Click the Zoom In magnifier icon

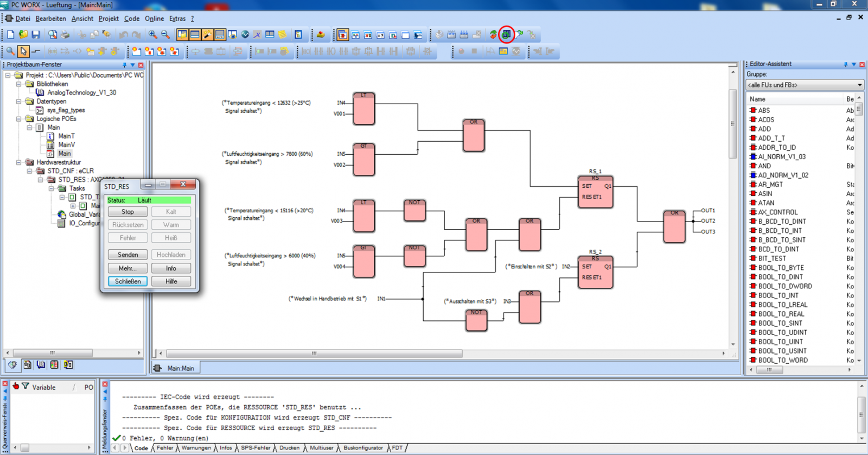(x=153, y=35)
